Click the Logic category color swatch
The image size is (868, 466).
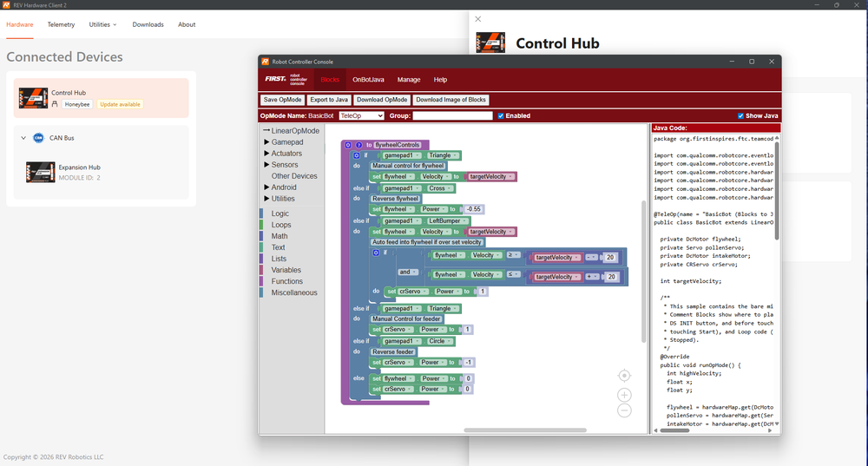tap(261, 213)
